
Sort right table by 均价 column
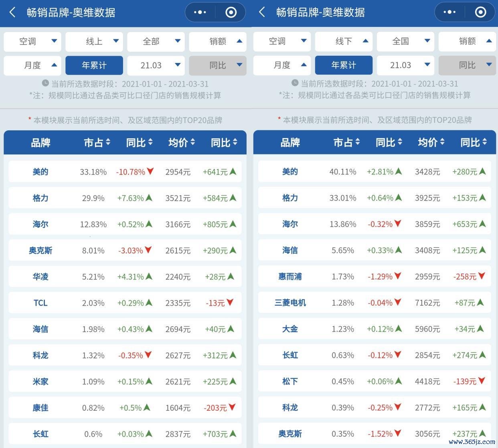[431, 142]
